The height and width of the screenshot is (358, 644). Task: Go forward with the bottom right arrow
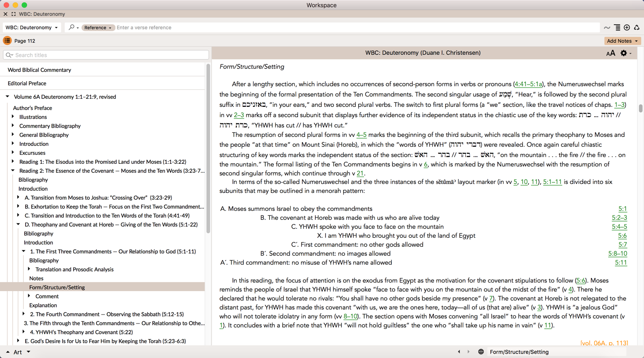point(469,352)
